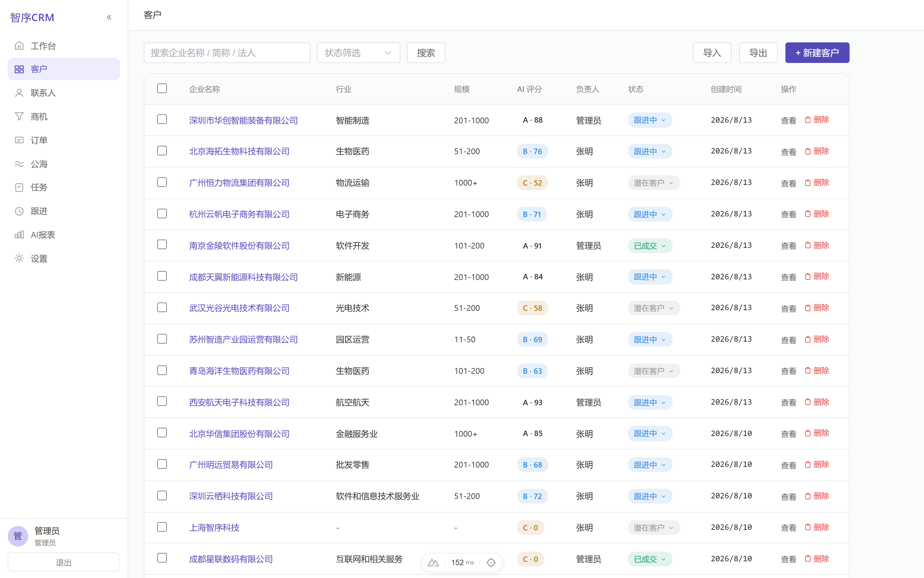
Task: Click the 设置 gear icon
Action: click(19, 258)
